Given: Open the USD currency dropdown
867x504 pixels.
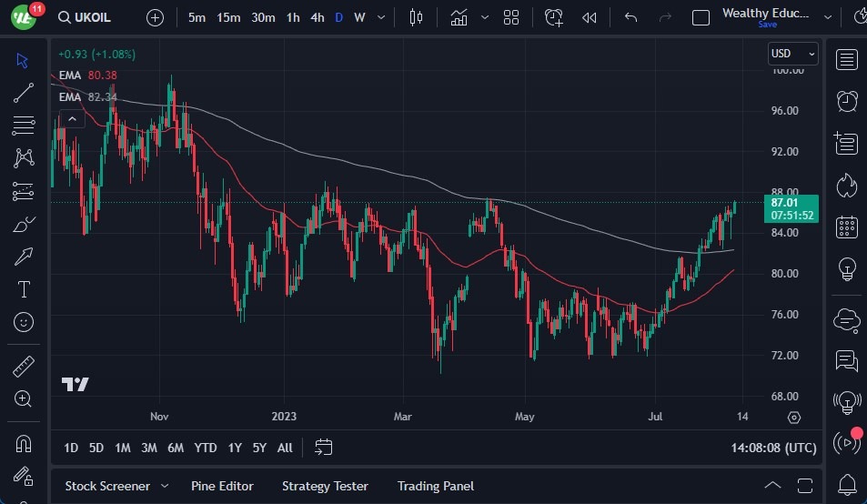Looking at the screenshot, I should [x=792, y=54].
